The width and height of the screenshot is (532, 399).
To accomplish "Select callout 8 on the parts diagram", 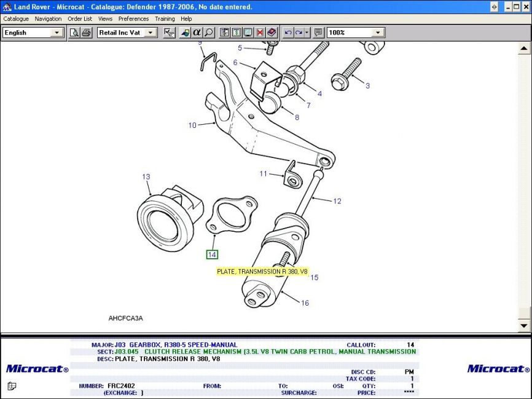I will [297, 118].
